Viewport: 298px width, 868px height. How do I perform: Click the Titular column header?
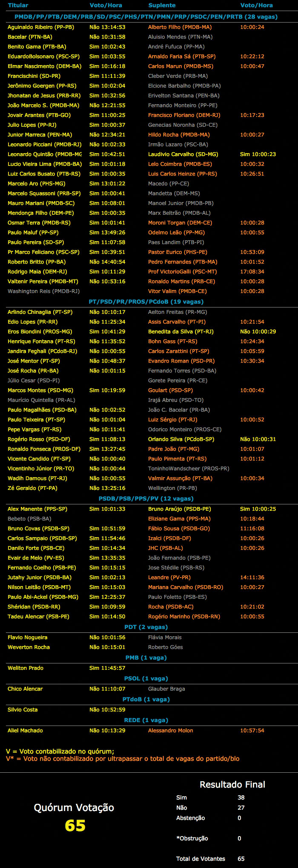(x=18, y=6)
